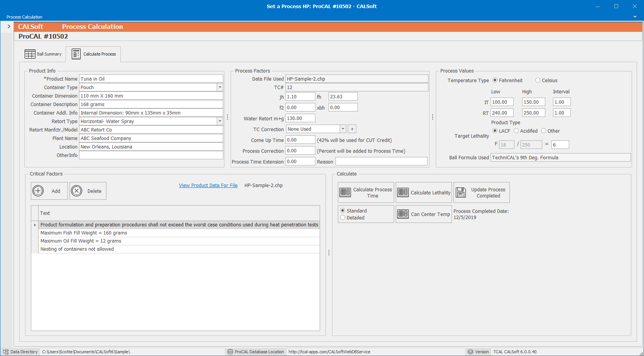Edit the xbh value field
The height and width of the screenshot is (356, 644).
point(343,108)
